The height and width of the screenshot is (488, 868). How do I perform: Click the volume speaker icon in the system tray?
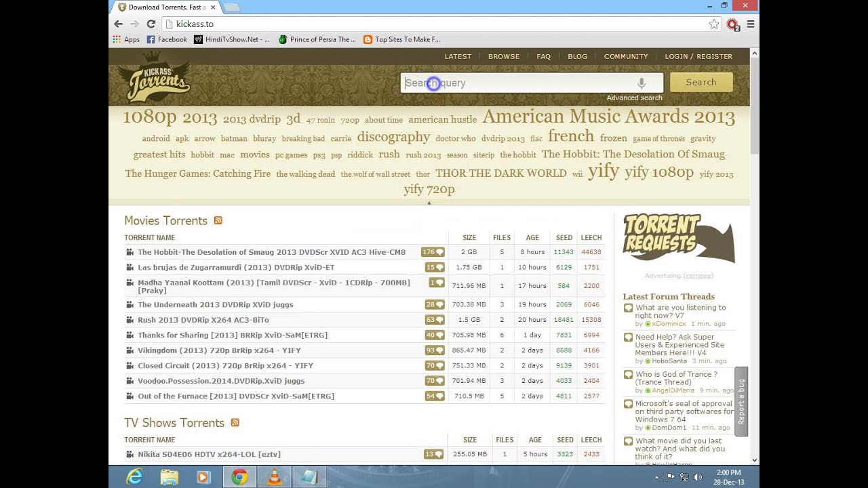click(698, 477)
